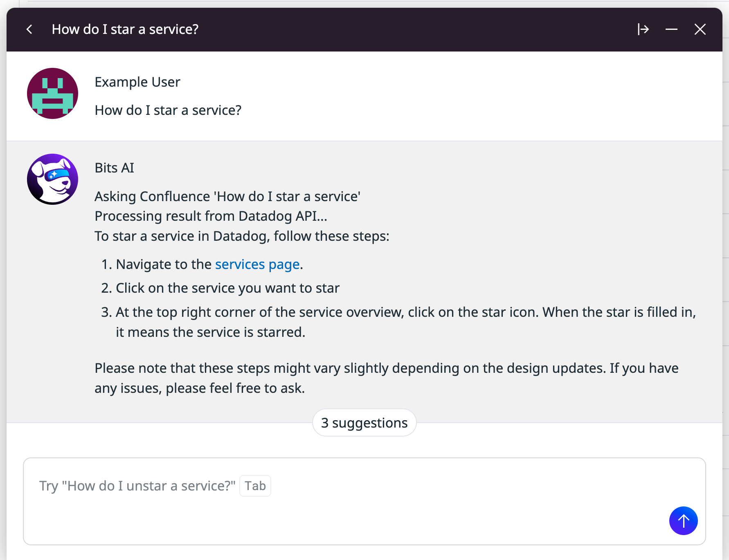Dock the chat panel to the side
This screenshot has height=560, width=729.
click(643, 29)
